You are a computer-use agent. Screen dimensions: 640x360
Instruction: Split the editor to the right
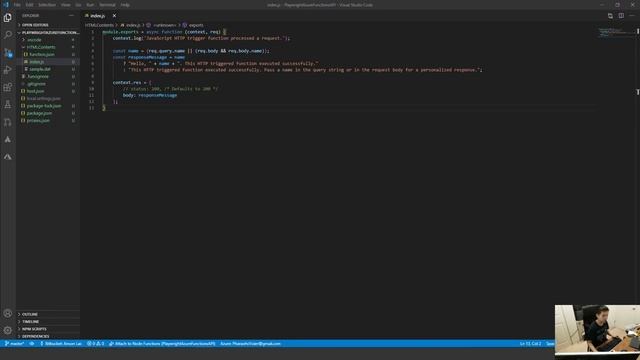[621, 16]
